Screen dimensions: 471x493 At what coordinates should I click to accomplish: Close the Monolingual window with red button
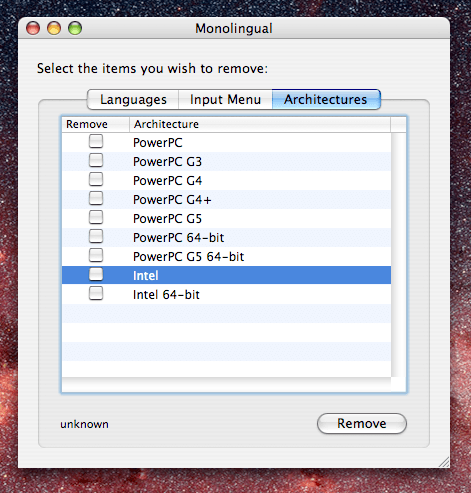(x=33, y=28)
